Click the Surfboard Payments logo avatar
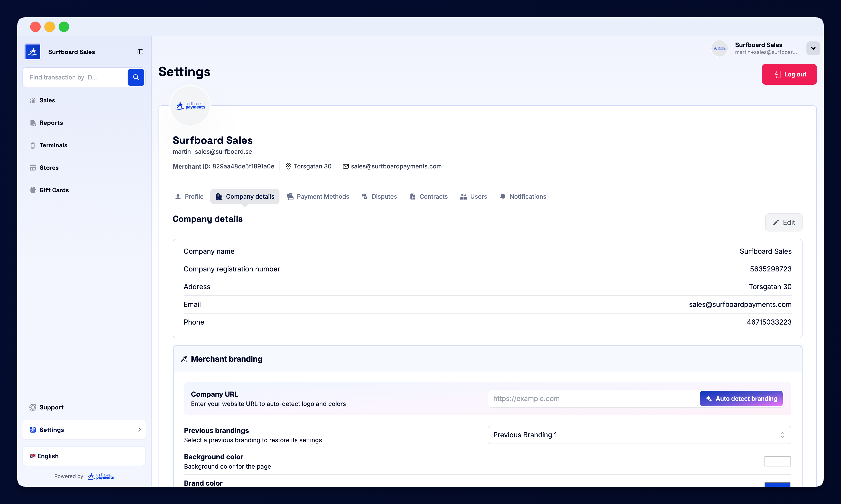Image resolution: width=841 pixels, height=504 pixels. [190, 106]
